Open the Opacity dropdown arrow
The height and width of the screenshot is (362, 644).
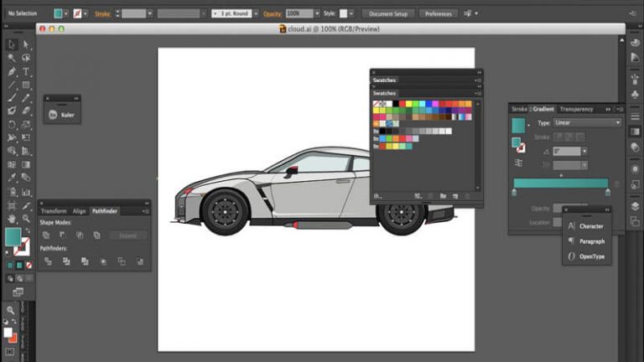tap(317, 13)
